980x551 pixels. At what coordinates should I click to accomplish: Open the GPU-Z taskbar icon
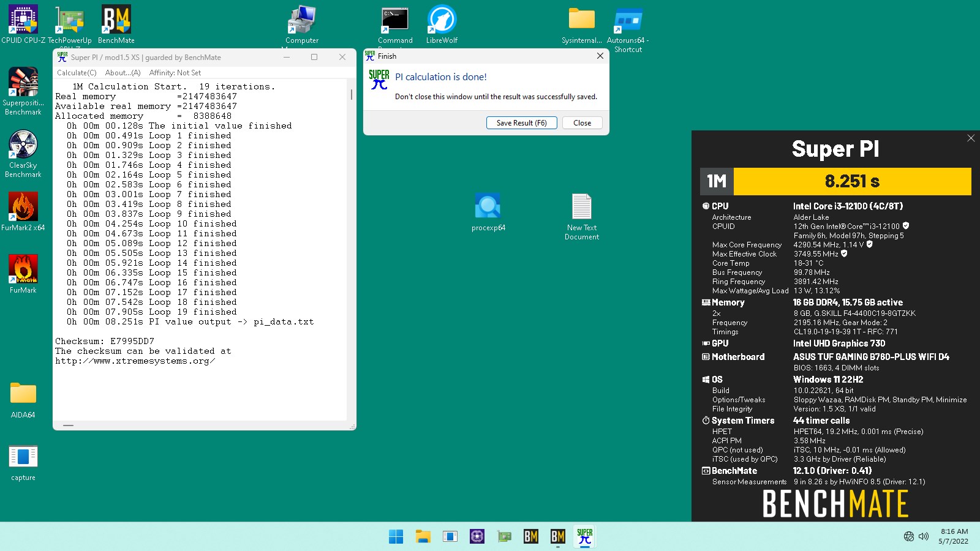pos(504,536)
